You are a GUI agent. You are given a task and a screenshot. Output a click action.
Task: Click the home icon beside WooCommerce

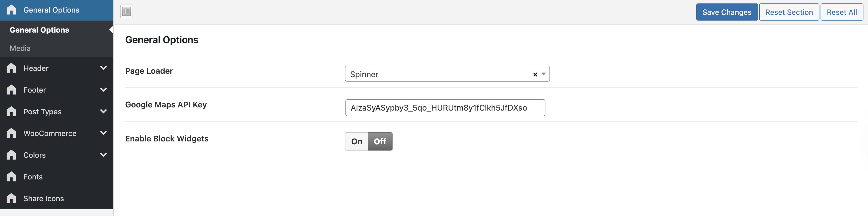(x=11, y=133)
